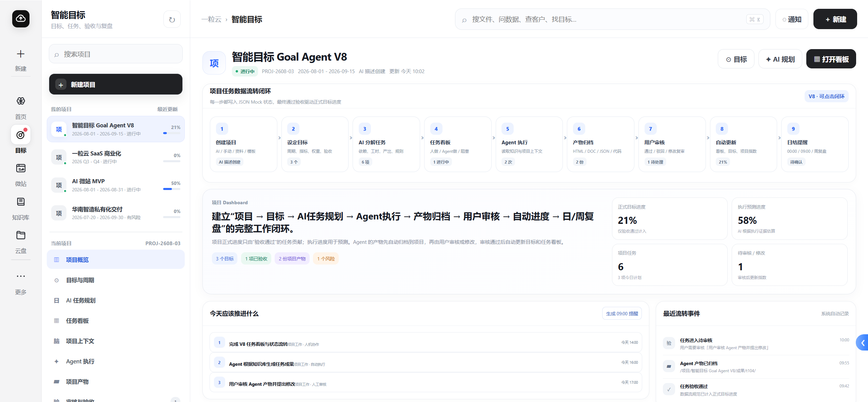Open 更多 ellipsis icon
The width and height of the screenshot is (868, 402).
(21, 276)
